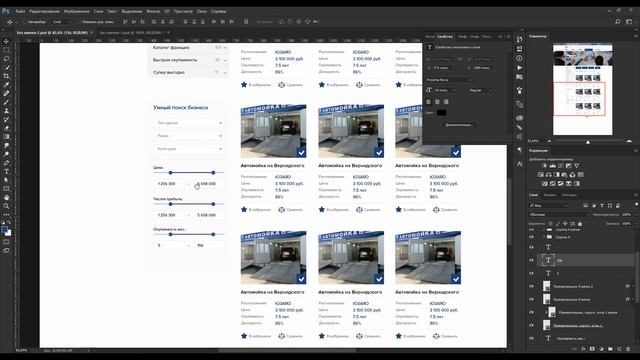Select the Hand tool
The image size is (640, 360).
(x=6, y=198)
